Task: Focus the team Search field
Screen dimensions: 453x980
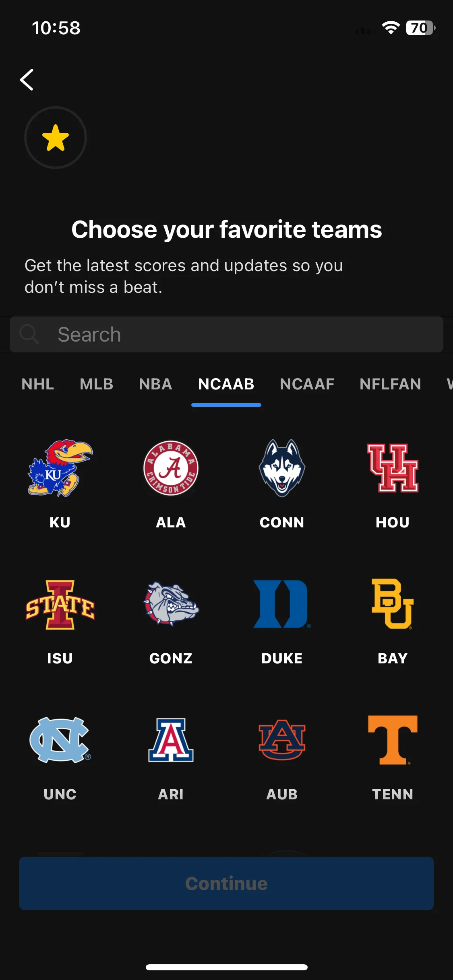Action: (226, 334)
